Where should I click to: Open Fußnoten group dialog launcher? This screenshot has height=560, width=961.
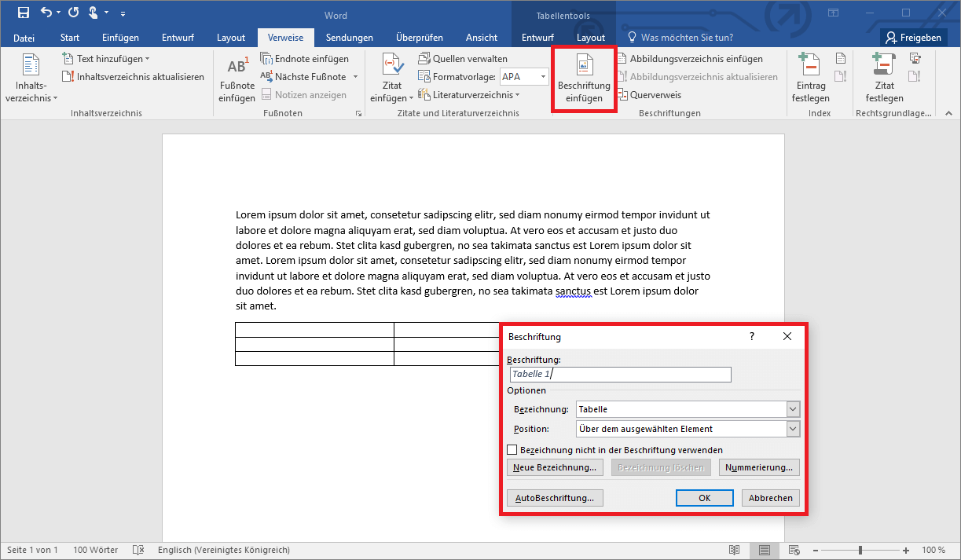[x=359, y=114]
